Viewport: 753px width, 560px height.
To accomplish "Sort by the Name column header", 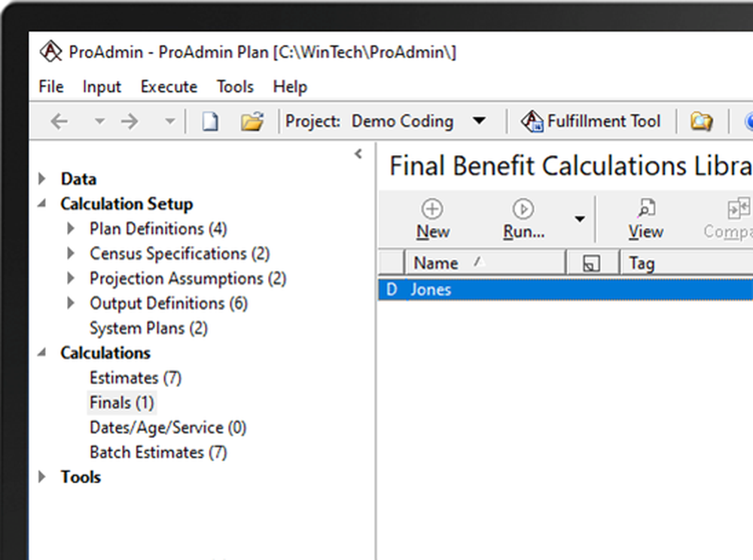I will (486, 263).
